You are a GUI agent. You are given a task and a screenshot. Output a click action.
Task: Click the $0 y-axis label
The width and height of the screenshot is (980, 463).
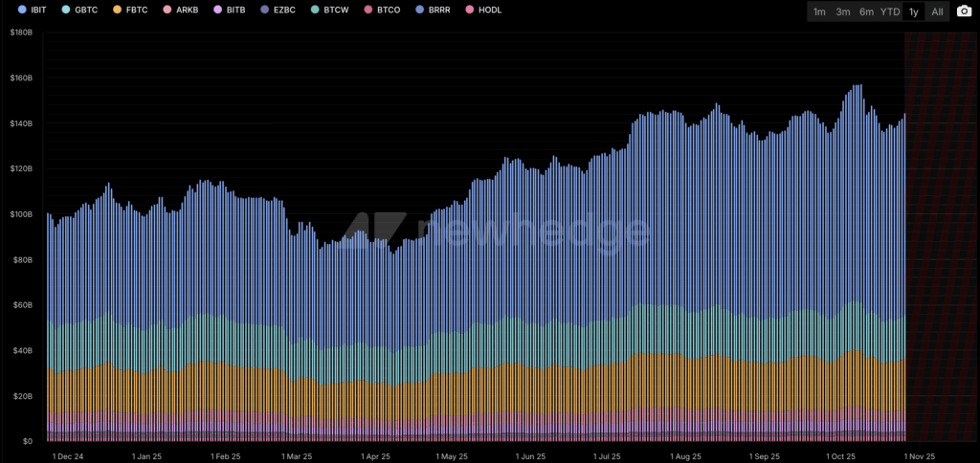click(29, 441)
